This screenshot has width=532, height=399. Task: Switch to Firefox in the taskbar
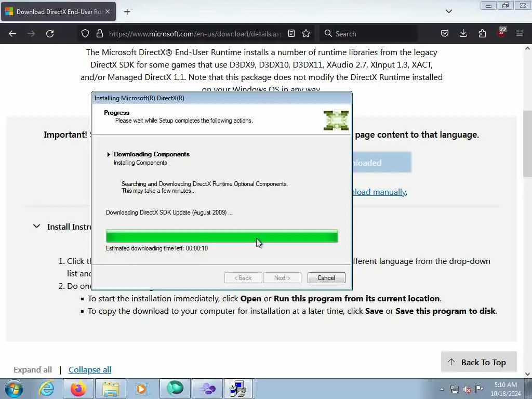[78, 389]
